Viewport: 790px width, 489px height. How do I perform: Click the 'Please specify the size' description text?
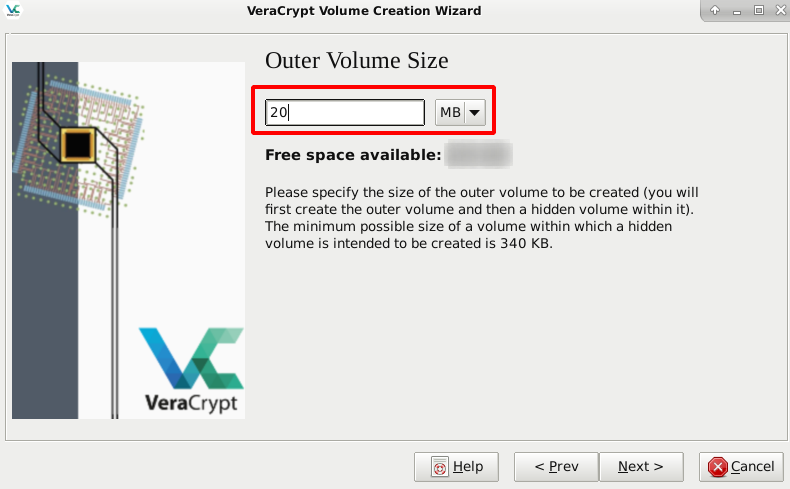tap(482, 218)
